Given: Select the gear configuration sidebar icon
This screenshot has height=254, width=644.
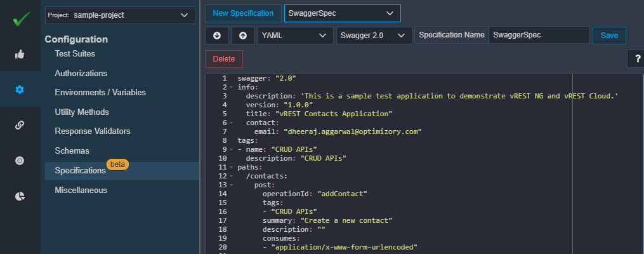Looking at the screenshot, I should point(20,89).
